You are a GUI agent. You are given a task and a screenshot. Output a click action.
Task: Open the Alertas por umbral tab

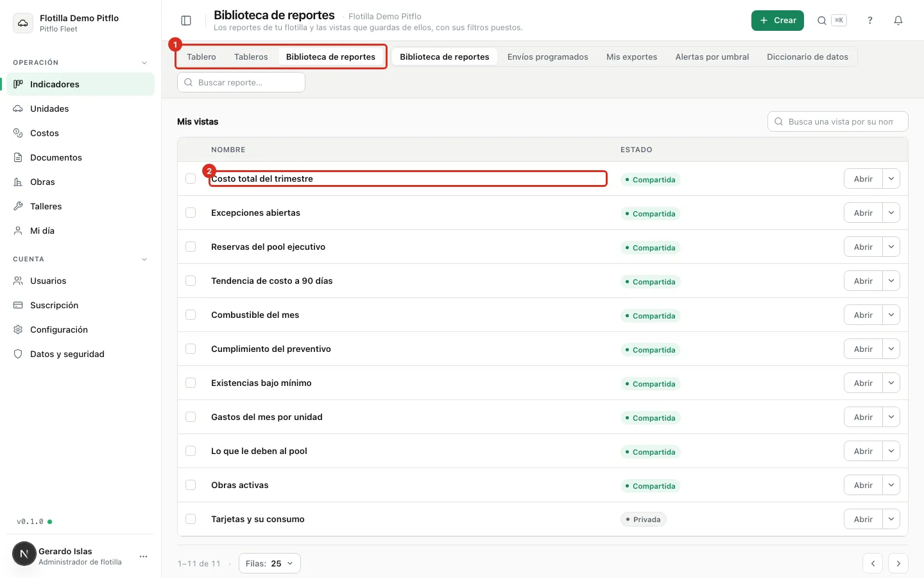pos(712,57)
